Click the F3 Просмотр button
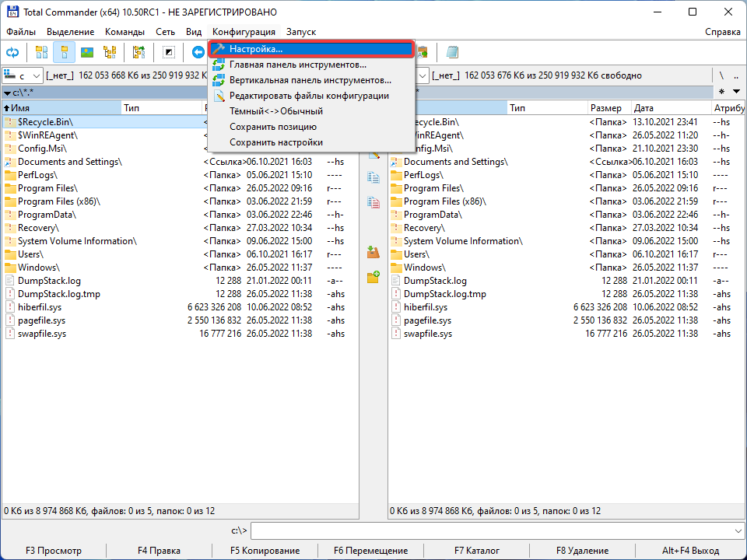This screenshot has height=560, width=747. click(52, 550)
